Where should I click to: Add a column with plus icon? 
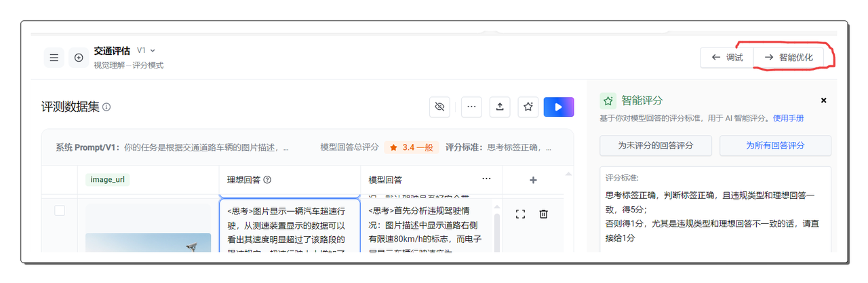point(533,180)
